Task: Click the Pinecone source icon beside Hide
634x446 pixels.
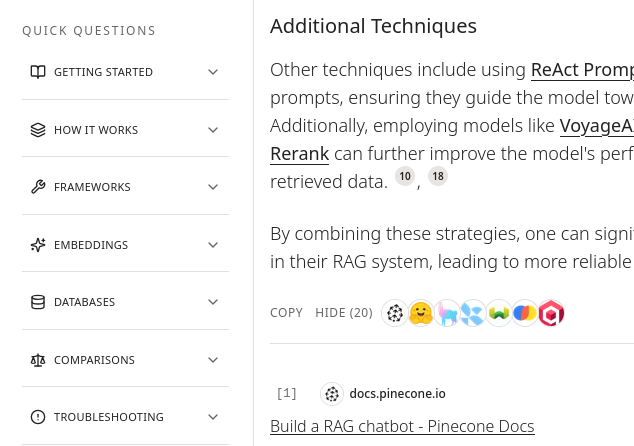Action: tap(395, 314)
